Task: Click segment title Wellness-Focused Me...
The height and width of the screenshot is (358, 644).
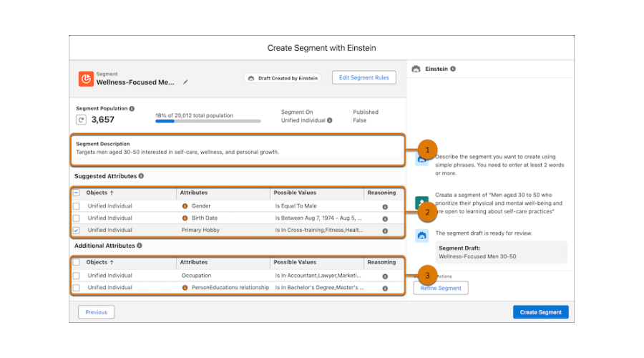Action: (x=135, y=82)
